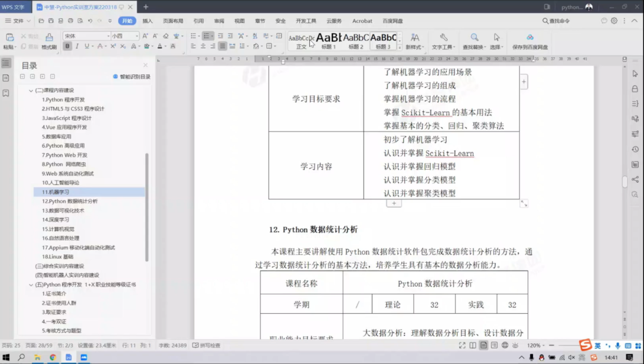Collapse the ribbon with the chevron arrow
This screenshot has width=644, height=364.
(635, 21)
